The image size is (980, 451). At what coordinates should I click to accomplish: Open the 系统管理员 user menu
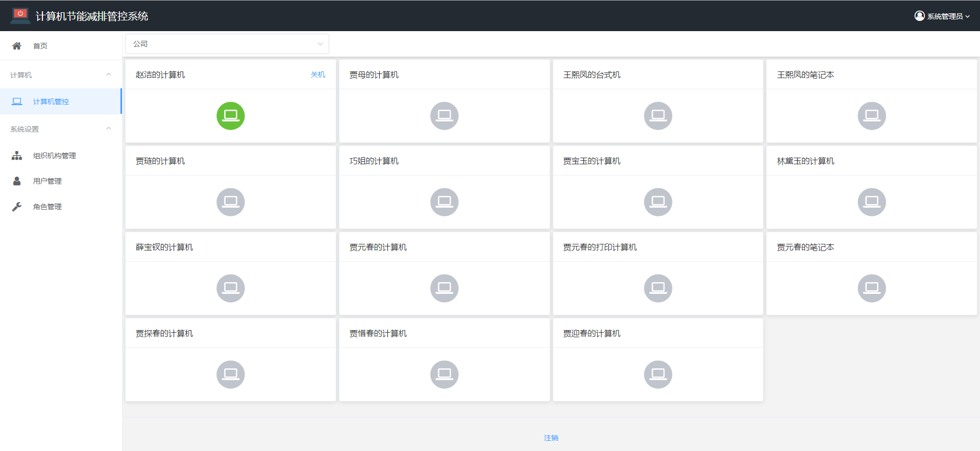(x=942, y=16)
